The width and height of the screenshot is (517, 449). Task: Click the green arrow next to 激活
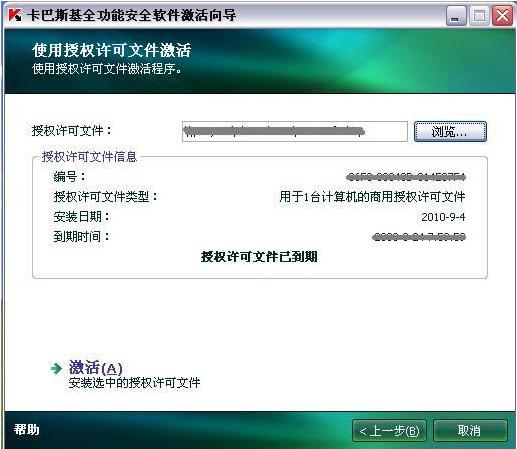pyautogui.click(x=56, y=368)
